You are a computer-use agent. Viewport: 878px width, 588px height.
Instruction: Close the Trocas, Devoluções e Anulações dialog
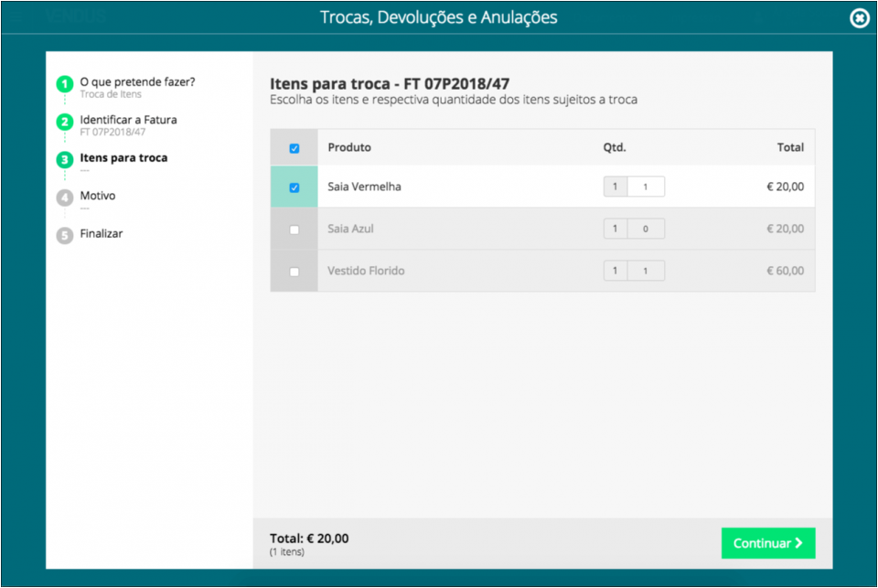tap(859, 18)
